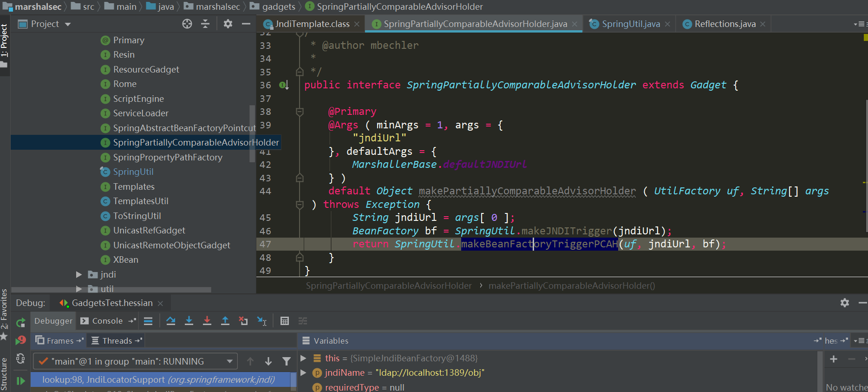Click the gadgets breadcrumb in navigation bar

pos(278,7)
